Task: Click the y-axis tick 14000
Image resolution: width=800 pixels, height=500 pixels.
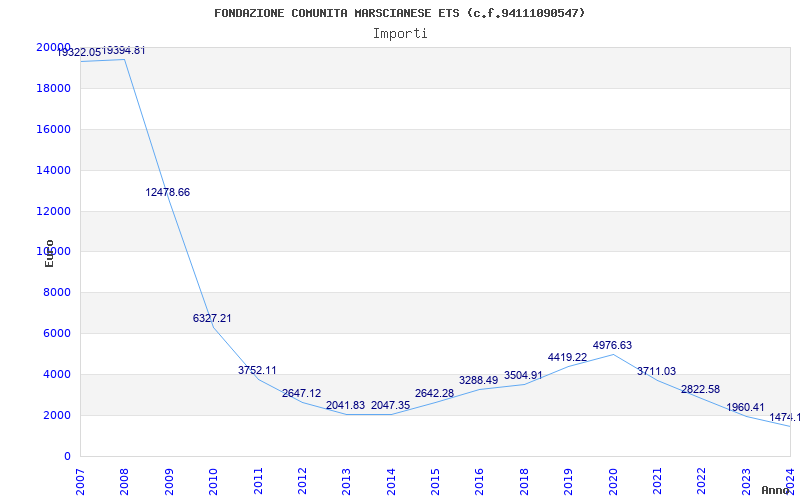Action: 54,170
